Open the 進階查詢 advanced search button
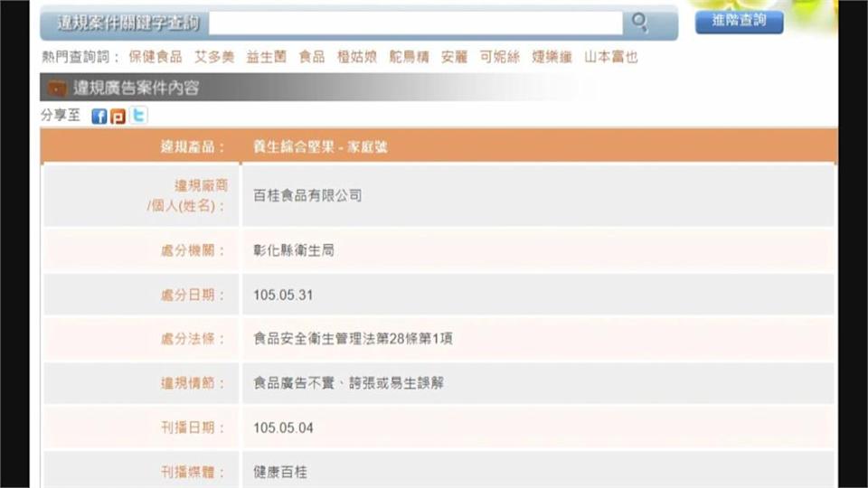This screenshot has width=868, height=488. pos(739,22)
